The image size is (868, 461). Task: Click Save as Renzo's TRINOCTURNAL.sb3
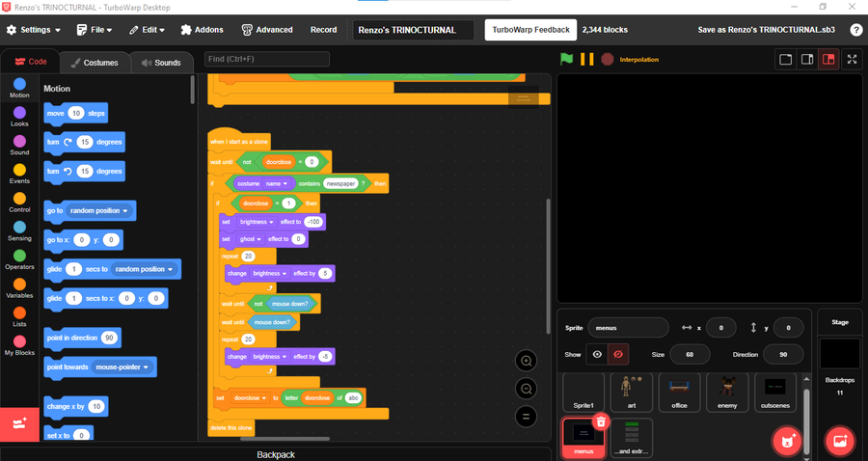tap(766, 30)
